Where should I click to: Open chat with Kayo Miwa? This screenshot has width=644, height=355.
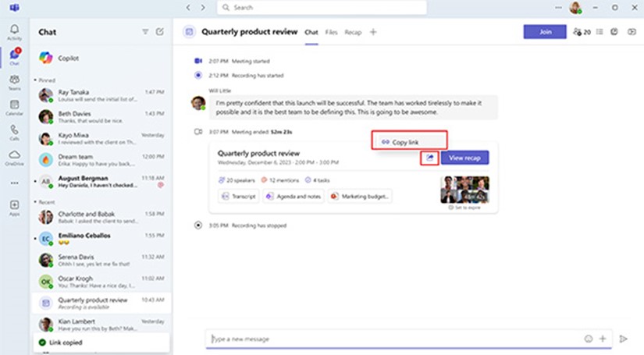point(101,138)
